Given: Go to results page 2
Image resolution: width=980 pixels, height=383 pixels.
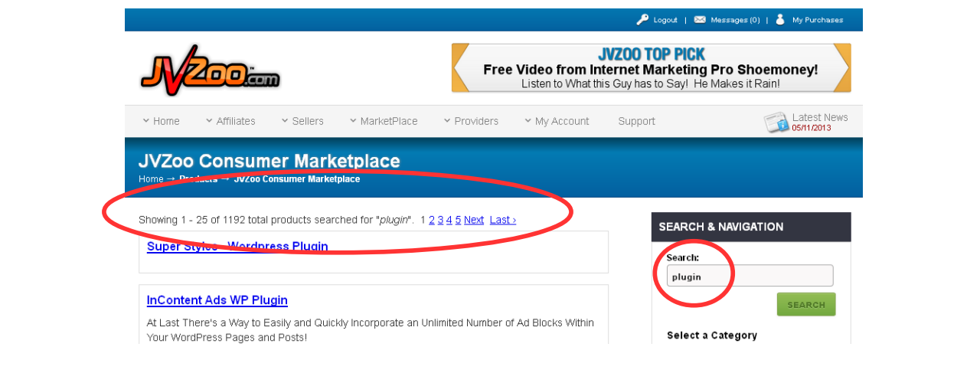Looking at the screenshot, I should pyautogui.click(x=432, y=220).
